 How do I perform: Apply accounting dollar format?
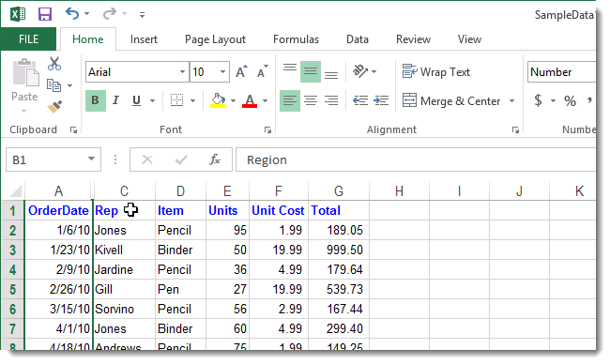point(538,100)
